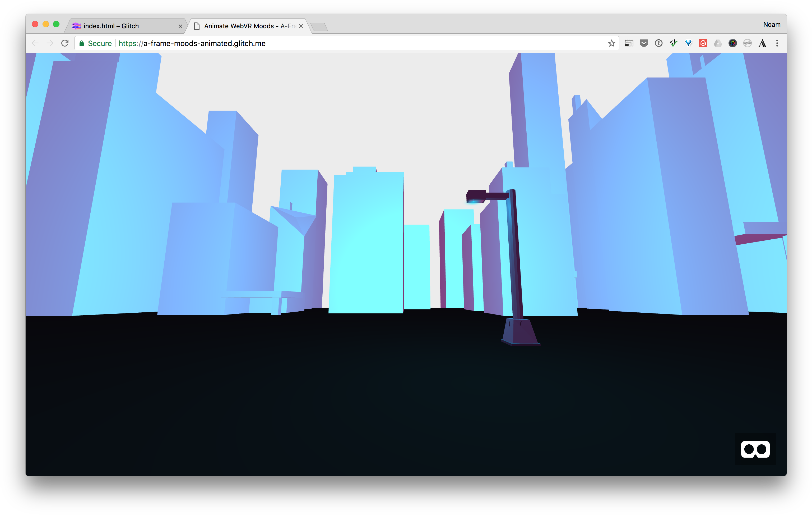
Task: Click the HTML validator checkmark icon
Action: 673,43
